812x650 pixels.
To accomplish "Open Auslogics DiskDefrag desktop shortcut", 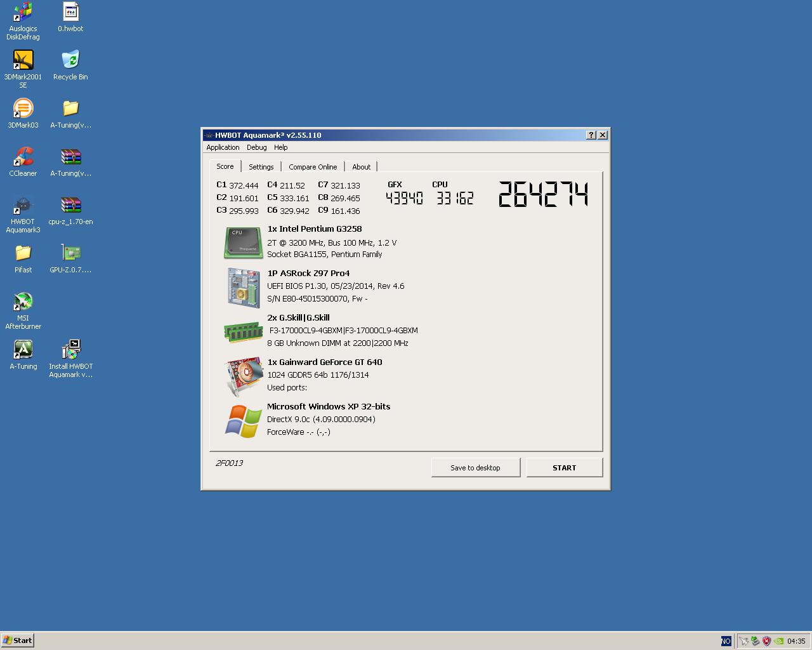I will (23, 22).
